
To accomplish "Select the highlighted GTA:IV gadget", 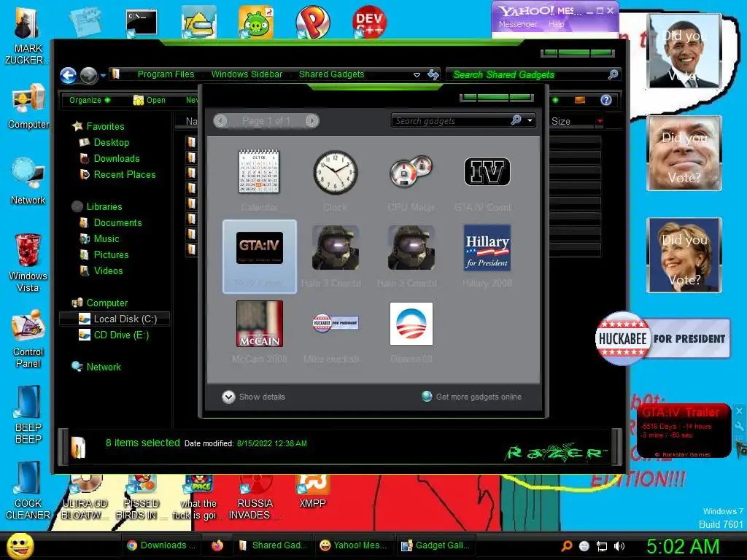I will (260, 256).
